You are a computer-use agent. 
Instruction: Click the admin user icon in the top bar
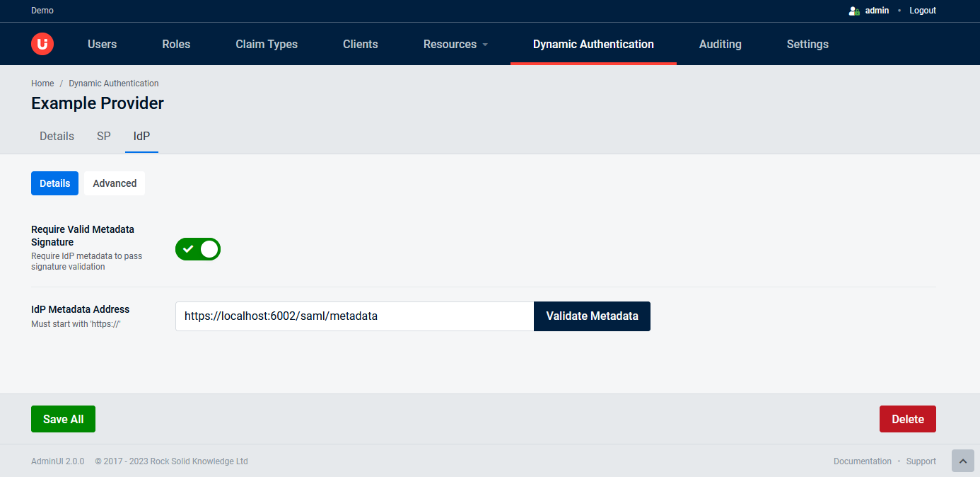point(853,10)
